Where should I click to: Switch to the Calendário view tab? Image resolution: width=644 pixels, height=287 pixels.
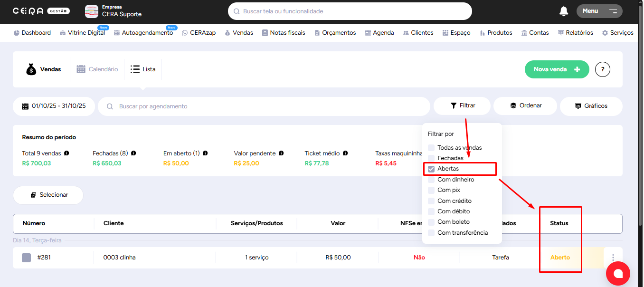point(97,69)
